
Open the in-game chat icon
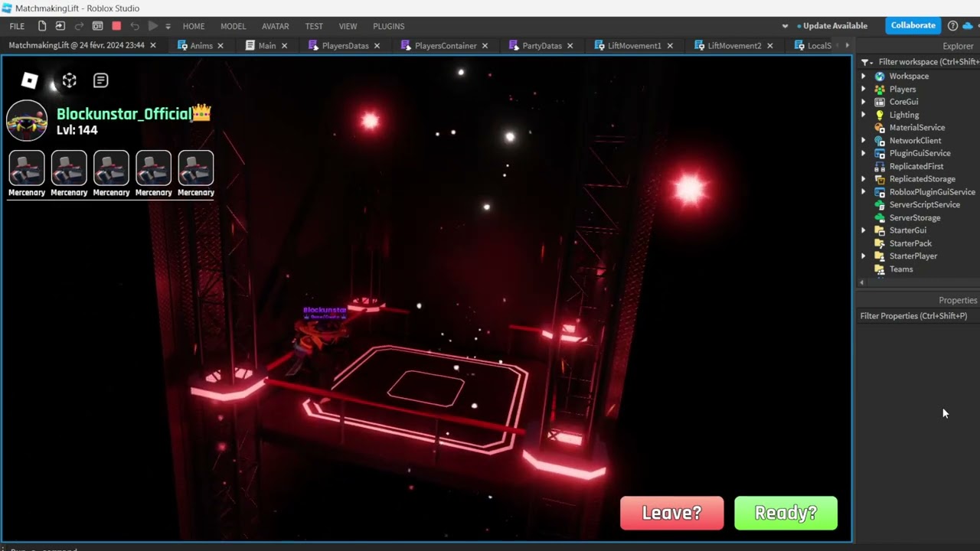(100, 80)
